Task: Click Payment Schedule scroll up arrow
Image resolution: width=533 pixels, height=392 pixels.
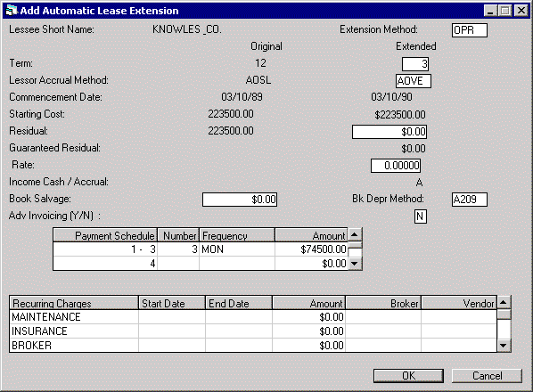Action: tap(355, 234)
